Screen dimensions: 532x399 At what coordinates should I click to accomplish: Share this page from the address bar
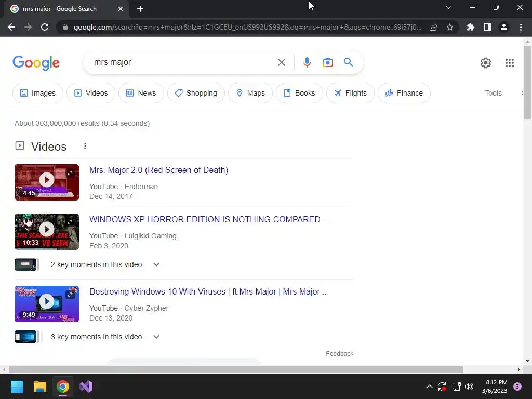pos(433,27)
